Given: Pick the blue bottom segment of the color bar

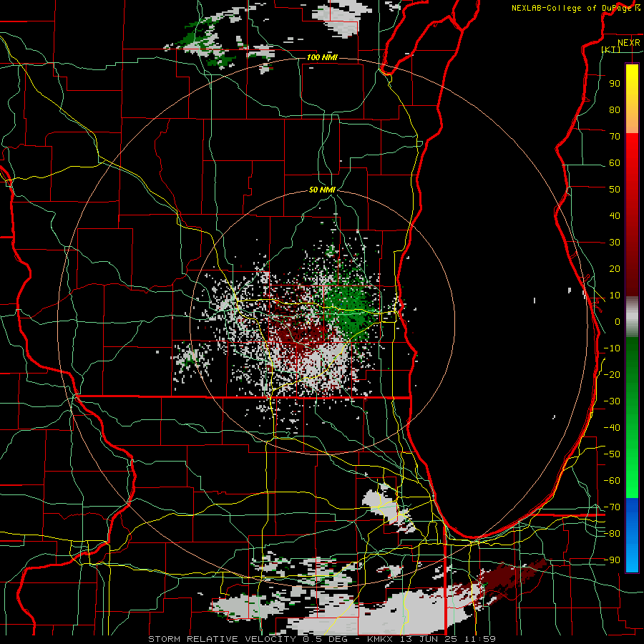Looking at the screenshot, I should (x=632, y=535).
